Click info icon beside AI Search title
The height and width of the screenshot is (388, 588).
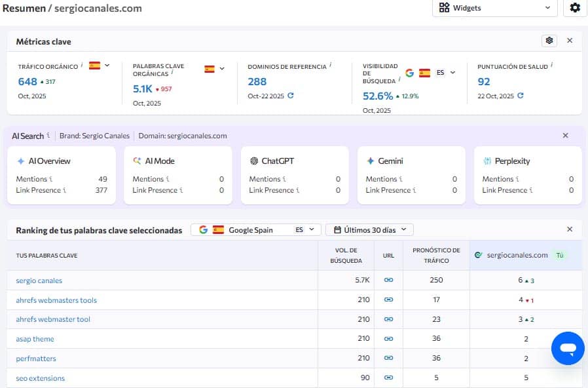[x=48, y=136]
